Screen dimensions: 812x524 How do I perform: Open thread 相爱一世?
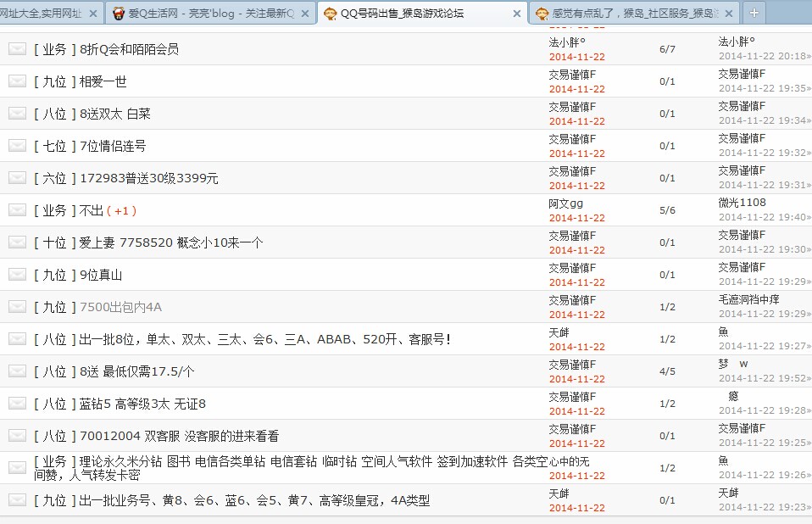point(103,81)
